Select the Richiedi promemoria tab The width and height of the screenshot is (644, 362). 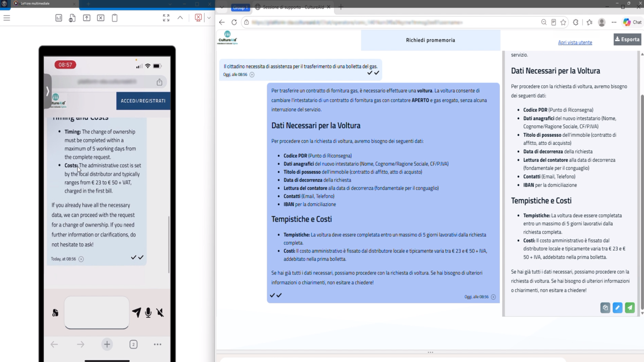click(x=431, y=40)
